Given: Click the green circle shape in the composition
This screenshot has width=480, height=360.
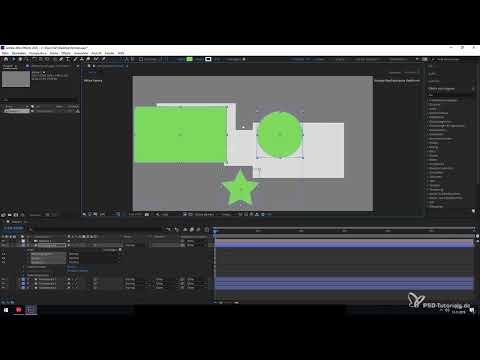Looking at the screenshot, I should (x=280, y=135).
